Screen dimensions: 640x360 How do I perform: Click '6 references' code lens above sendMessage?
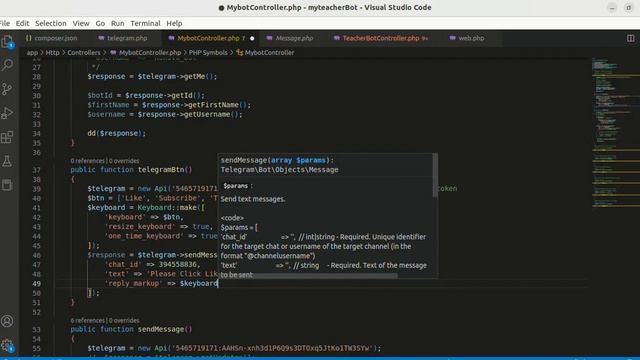87,320
